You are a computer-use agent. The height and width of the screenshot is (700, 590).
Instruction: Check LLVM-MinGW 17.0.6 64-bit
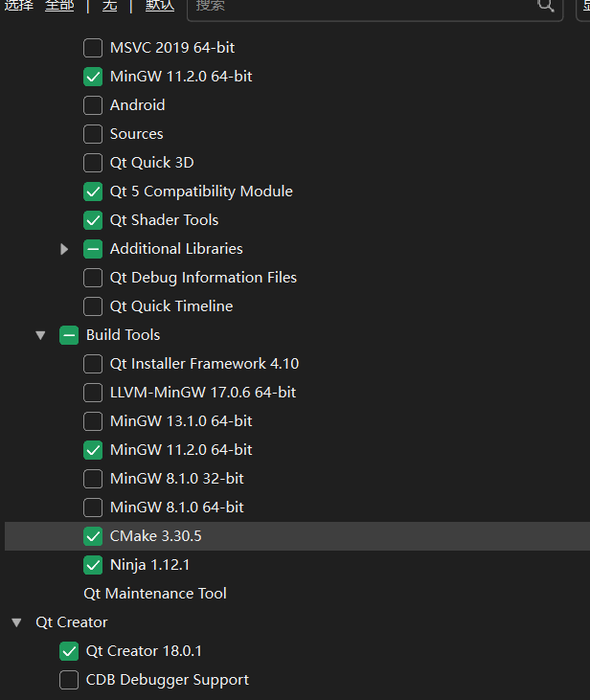(x=93, y=393)
